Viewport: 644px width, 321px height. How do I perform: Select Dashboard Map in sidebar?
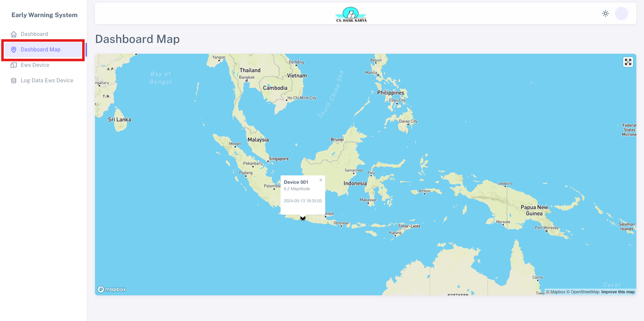pyautogui.click(x=41, y=50)
